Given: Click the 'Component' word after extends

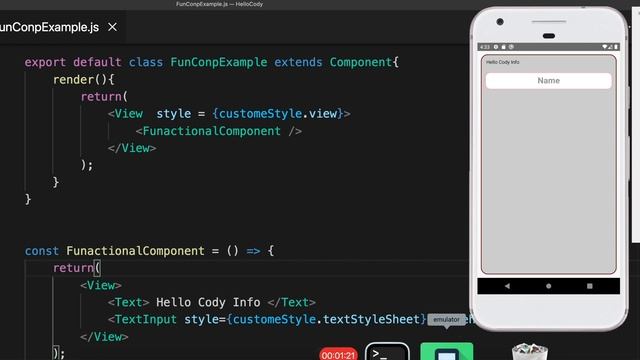Looking at the screenshot, I should (x=361, y=62).
